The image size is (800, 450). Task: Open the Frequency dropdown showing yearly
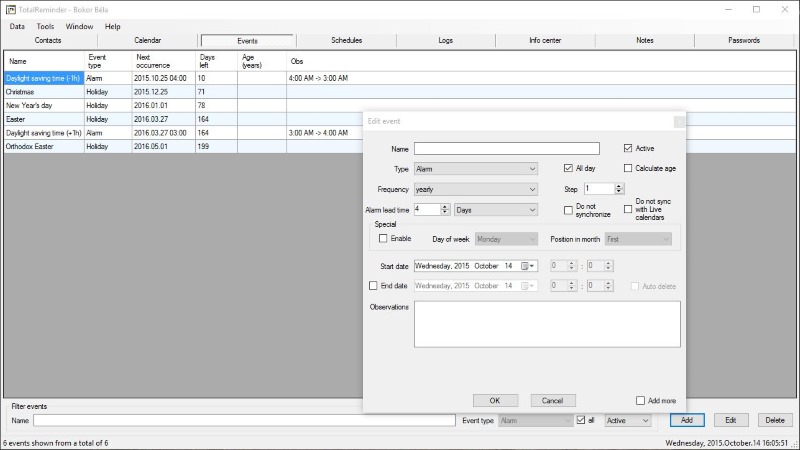pyautogui.click(x=476, y=189)
